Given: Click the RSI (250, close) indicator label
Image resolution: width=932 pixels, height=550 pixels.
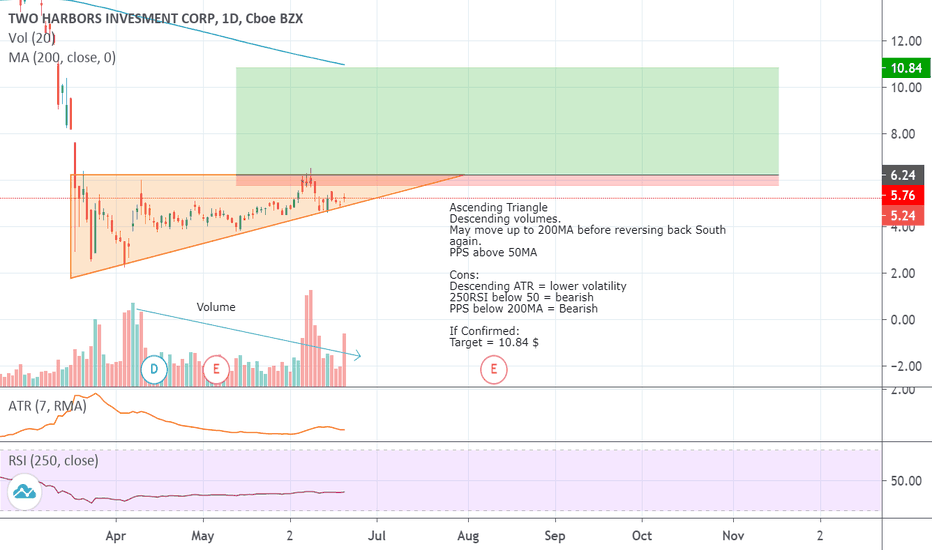Looking at the screenshot, I should point(53,461).
